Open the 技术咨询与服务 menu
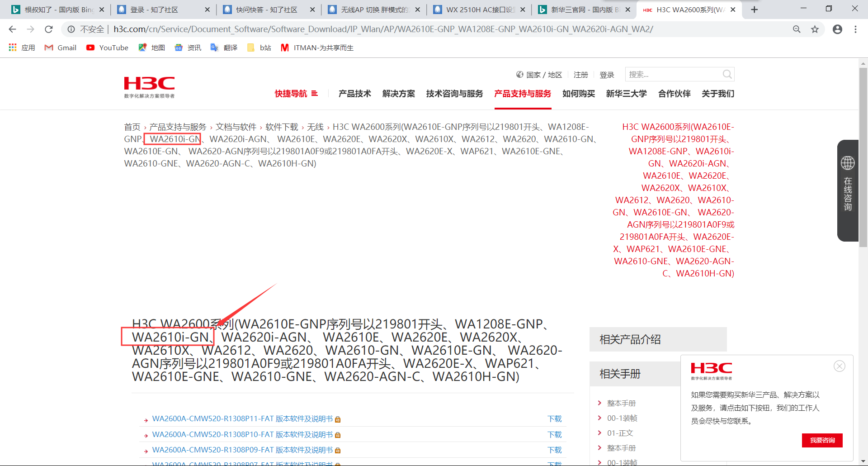Image resolution: width=868 pixels, height=466 pixels. tap(454, 94)
